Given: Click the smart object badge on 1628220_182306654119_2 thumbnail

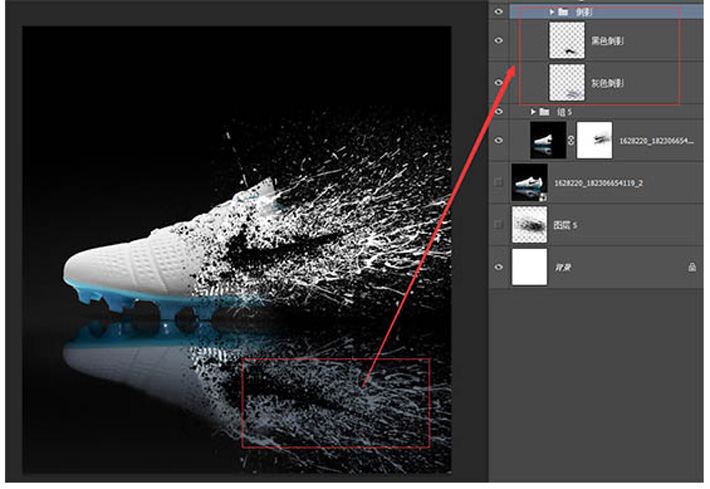Looking at the screenshot, I should coord(542,195).
